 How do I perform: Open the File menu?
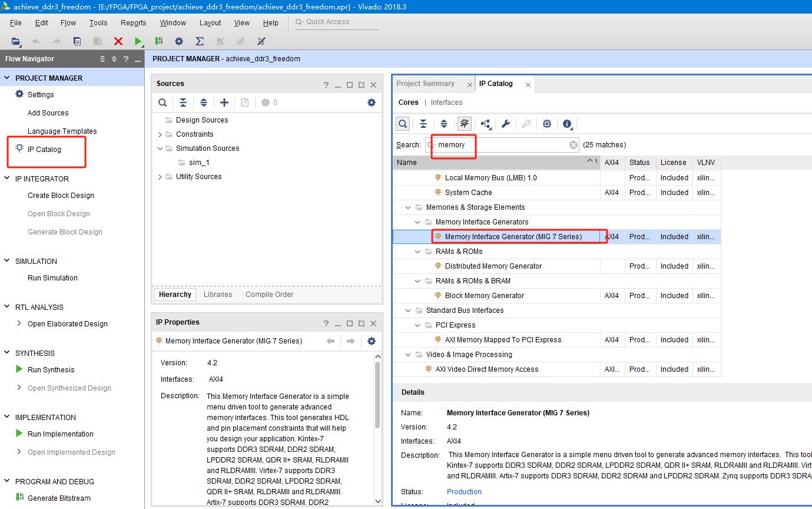(x=16, y=23)
